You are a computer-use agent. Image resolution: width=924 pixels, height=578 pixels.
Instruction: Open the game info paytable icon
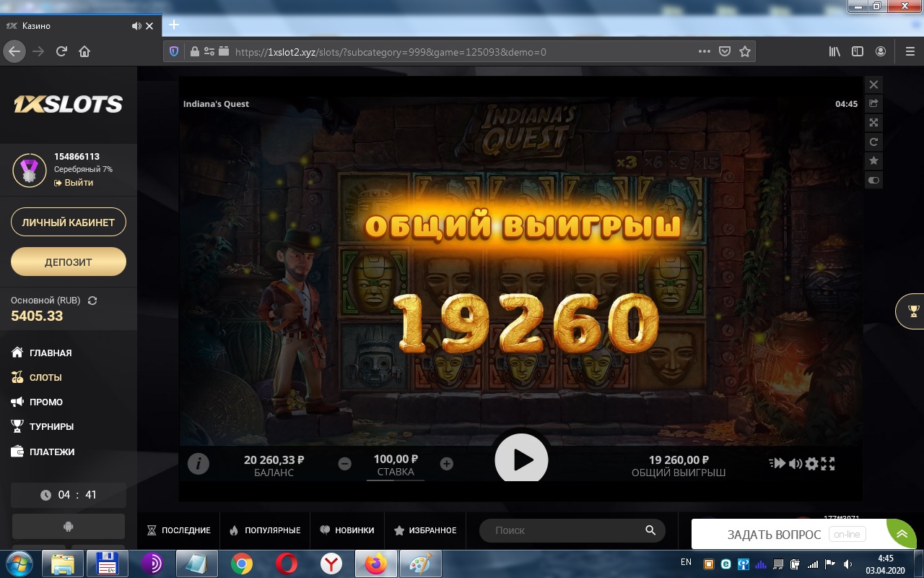(x=199, y=464)
